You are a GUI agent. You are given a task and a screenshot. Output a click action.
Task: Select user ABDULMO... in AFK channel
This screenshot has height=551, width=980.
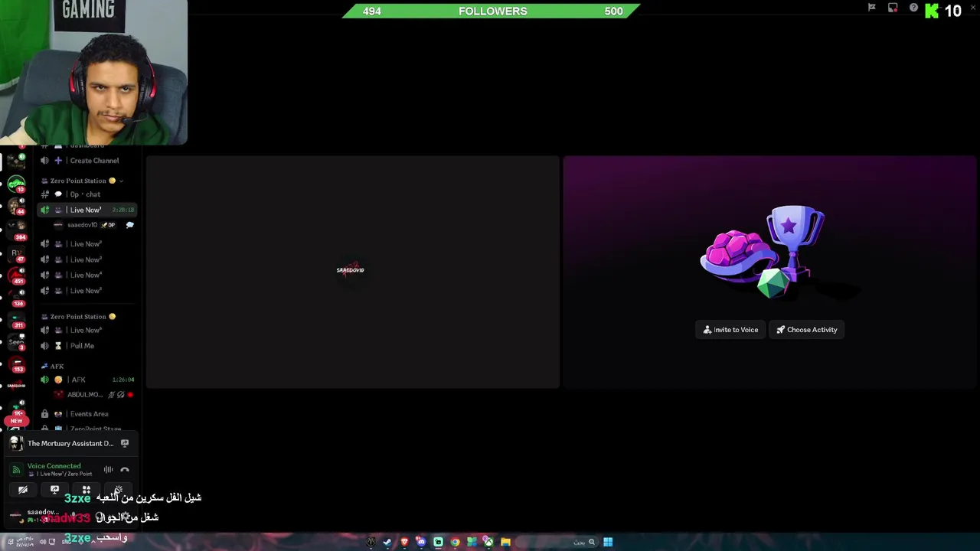tap(84, 395)
